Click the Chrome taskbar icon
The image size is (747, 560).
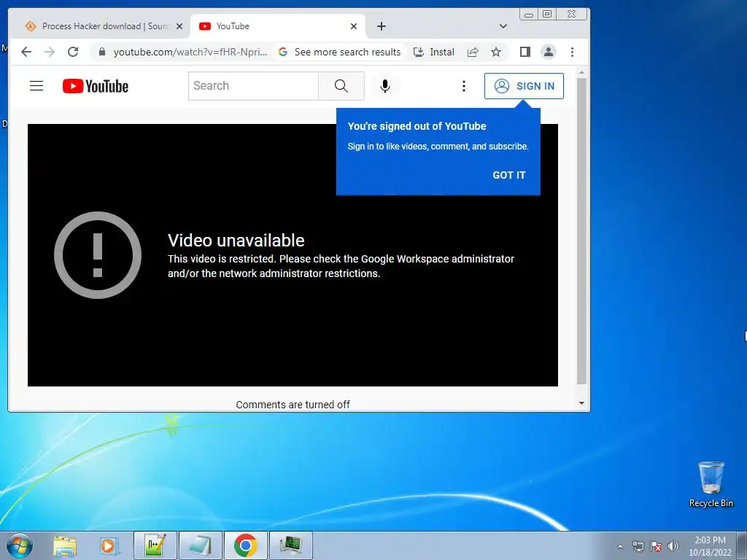[x=245, y=545]
